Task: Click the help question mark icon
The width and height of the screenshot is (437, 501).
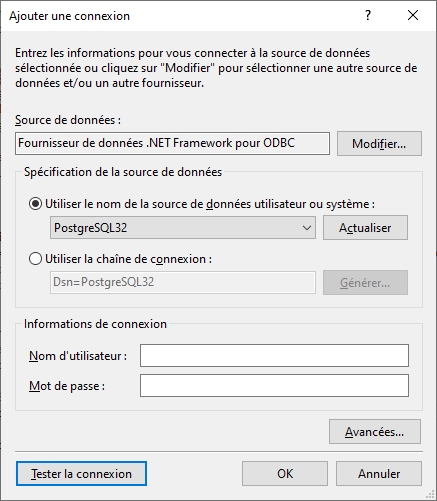Action: tap(368, 15)
